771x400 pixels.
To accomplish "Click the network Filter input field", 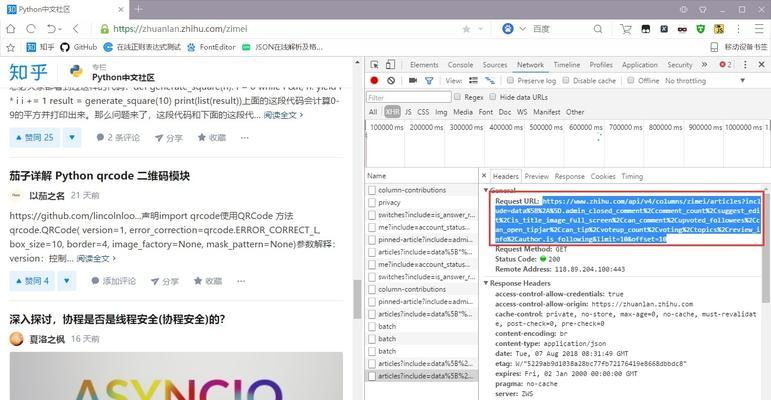I will coord(409,97).
